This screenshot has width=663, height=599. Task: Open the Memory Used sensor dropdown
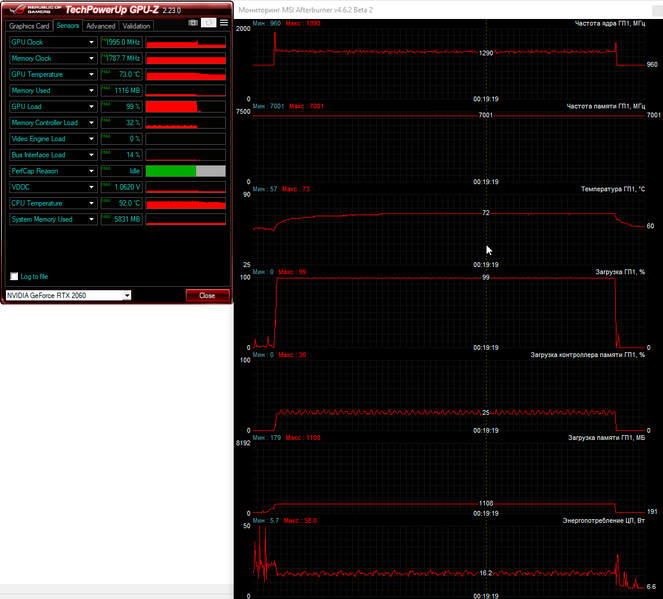[91, 90]
